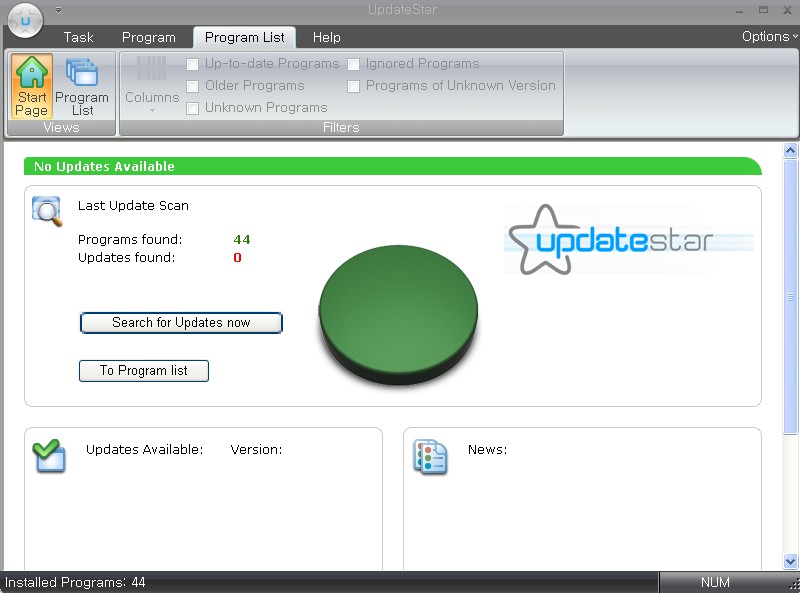800x593 pixels.
Task: Open the Options dropdown menu
Action: pos(769,36)
